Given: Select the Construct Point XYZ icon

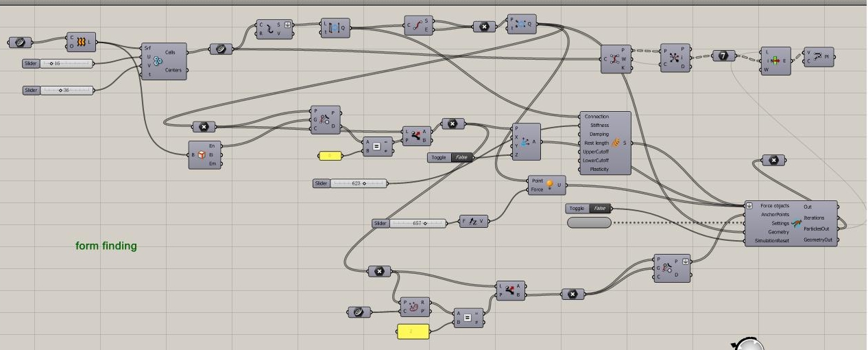Looking at the screenshot, I should pos(525,143).
